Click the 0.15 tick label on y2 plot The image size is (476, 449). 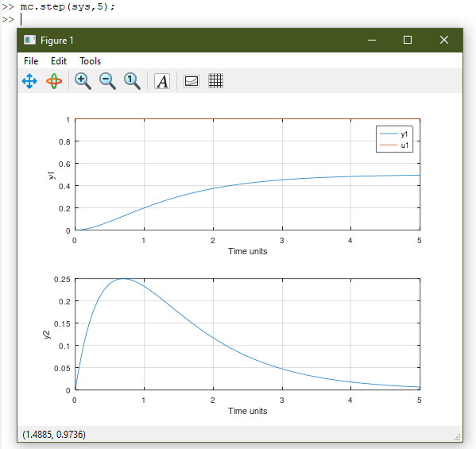coord(62,323)
